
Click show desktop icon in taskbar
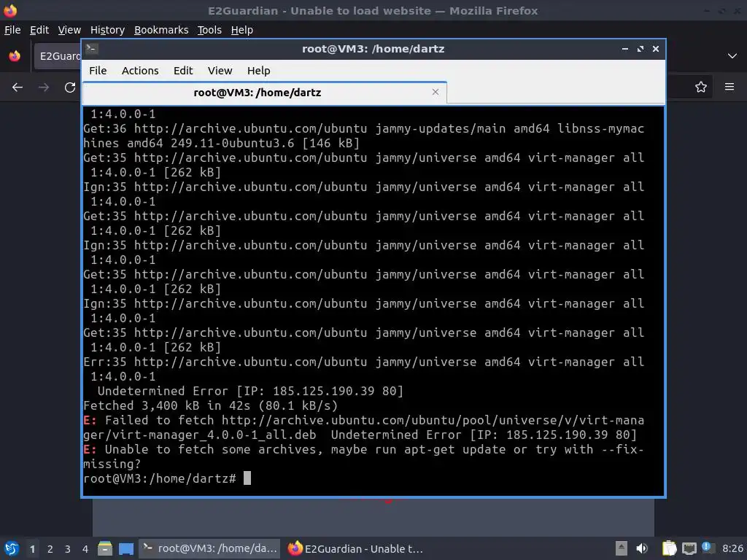(126, 548)
